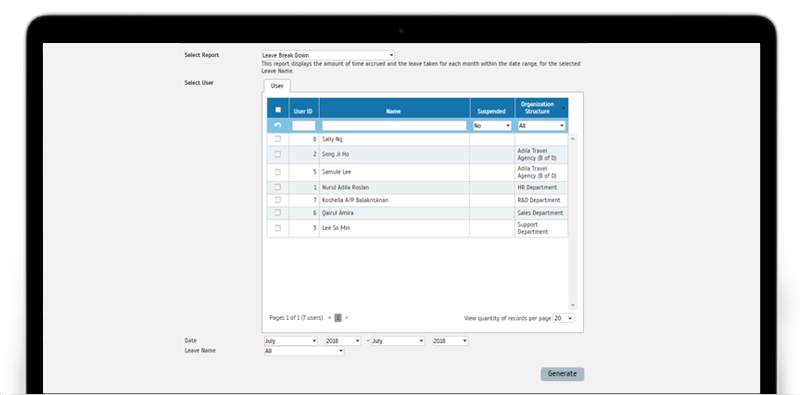Toggle the select-all checkbox in table header

click(x=278, y=110)
